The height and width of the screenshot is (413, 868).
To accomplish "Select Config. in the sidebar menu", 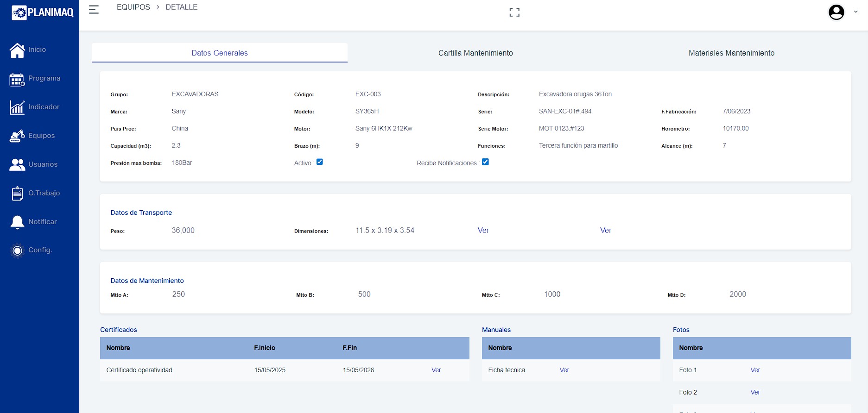I will pyautogui.click(x=40, y=250).
